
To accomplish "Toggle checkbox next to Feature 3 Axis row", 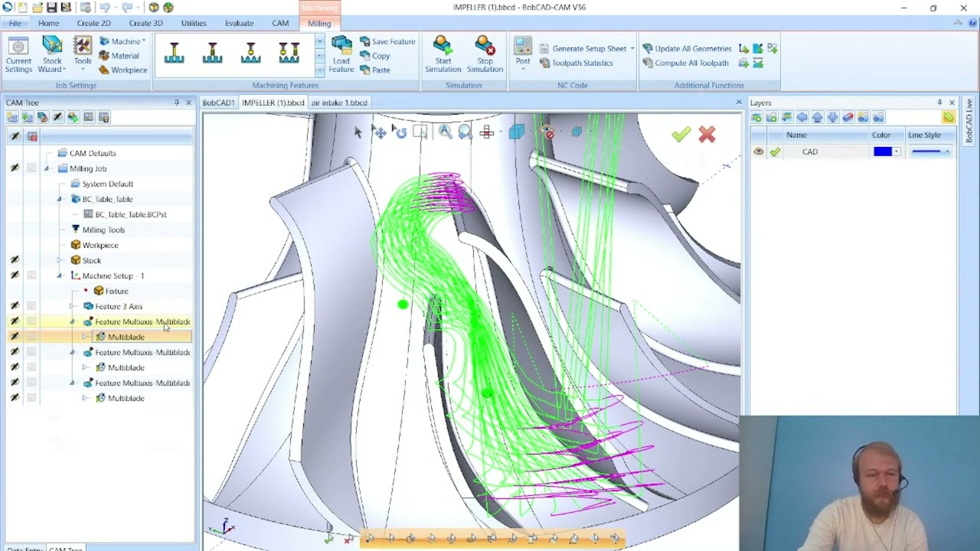I will click(31, 306).
